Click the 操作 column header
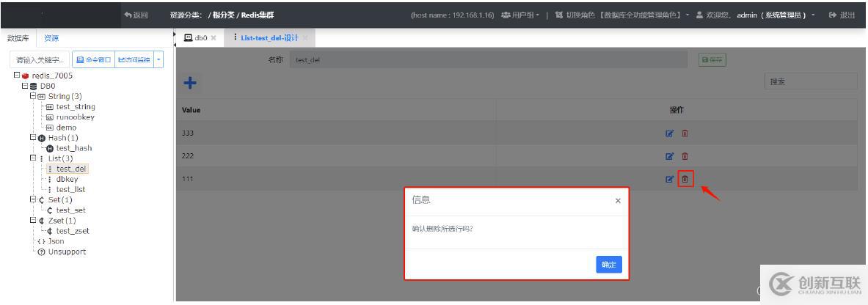Image resolution: width=868 pixels, height=305 pixels. click(676, 110)
